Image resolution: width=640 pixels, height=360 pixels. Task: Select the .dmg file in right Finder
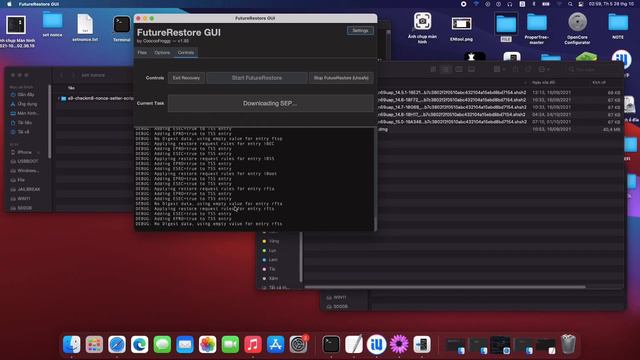click(499, 129)
